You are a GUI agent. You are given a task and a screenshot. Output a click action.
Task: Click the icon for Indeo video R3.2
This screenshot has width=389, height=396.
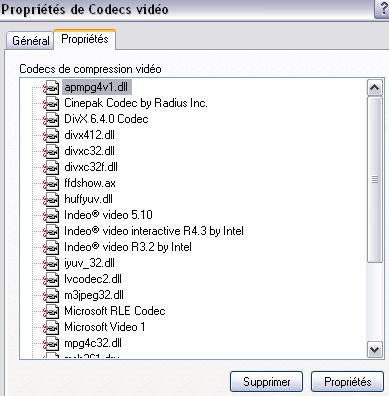tap(51, 248)
